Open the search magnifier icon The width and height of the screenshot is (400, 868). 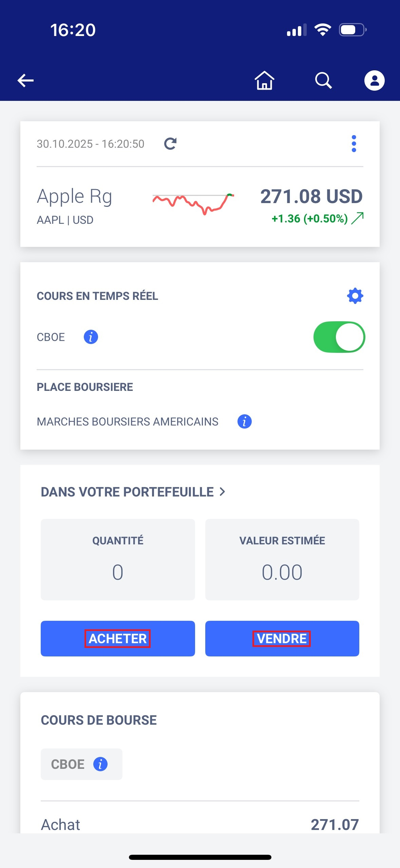coord(323,81)
